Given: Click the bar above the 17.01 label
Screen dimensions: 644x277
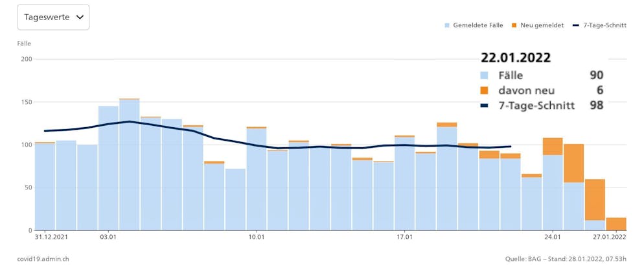Looking at the screenshot, I should tap(404, 184).
